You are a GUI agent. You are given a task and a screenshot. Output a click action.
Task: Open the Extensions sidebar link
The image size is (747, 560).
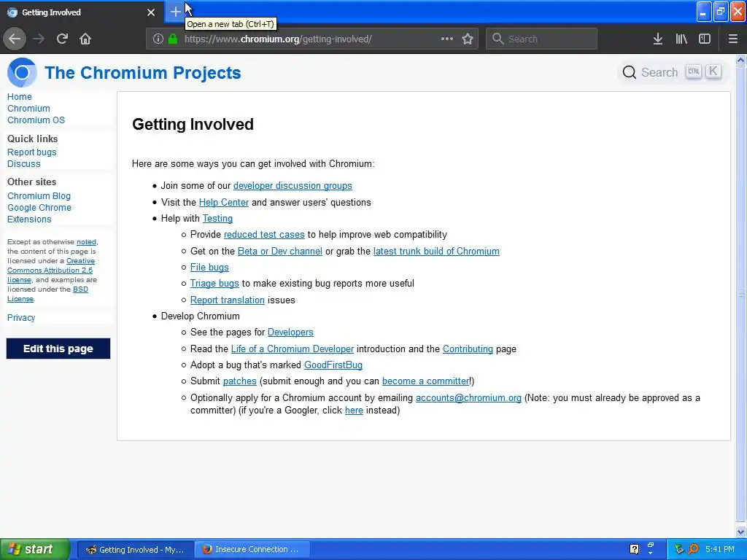(x=29, y=219)
